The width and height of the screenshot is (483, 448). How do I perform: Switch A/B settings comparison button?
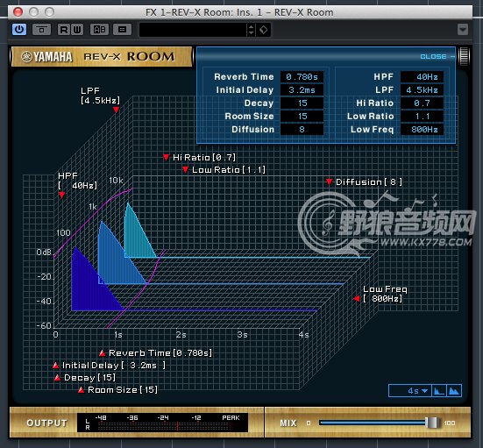[x=100, y=30]
